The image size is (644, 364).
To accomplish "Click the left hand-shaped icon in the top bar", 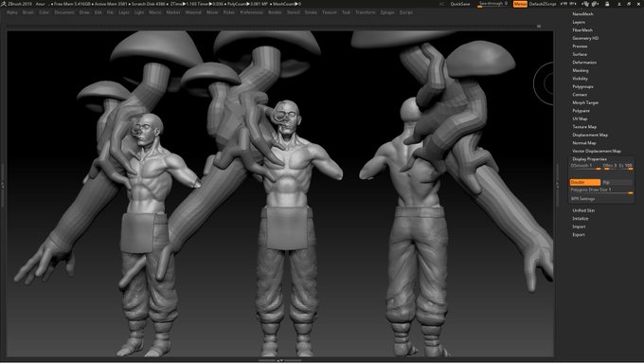I will (x=585, y=4).
